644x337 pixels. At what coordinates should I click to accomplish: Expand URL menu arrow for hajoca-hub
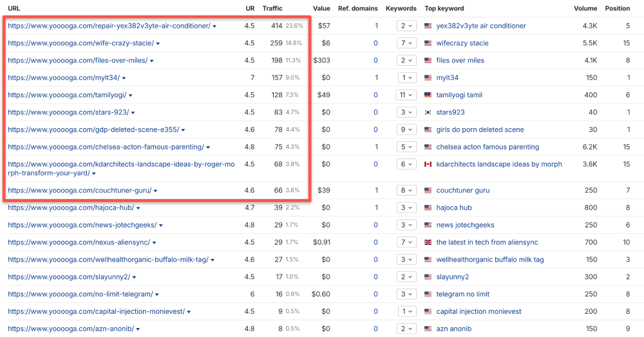pos(138,208)
